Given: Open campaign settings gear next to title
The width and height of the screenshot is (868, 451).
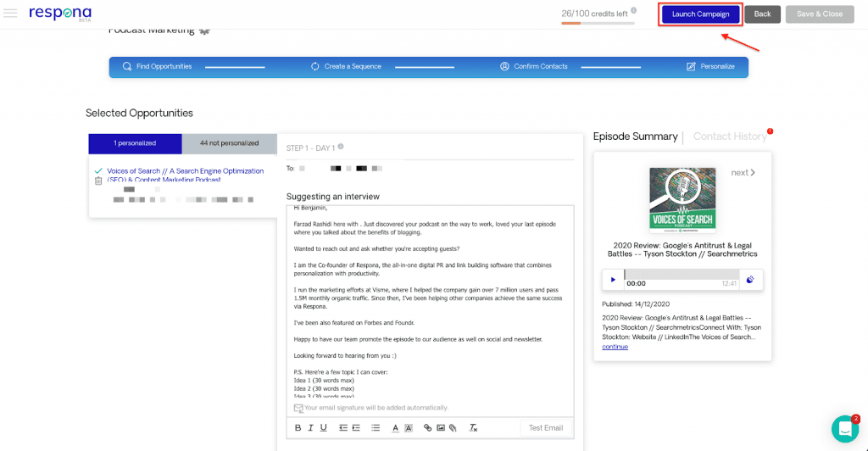Looking at the screenshot, I should click(204, 31).
